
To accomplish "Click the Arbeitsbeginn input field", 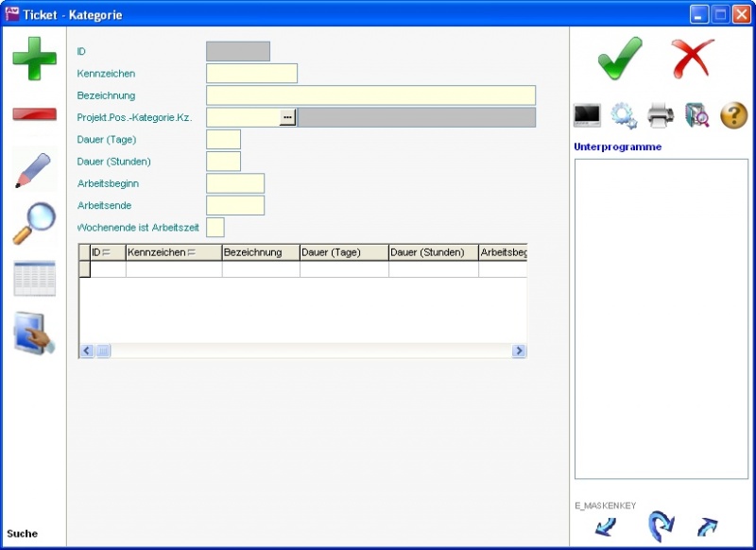I will pyautogui.click(x=235, y=183).
